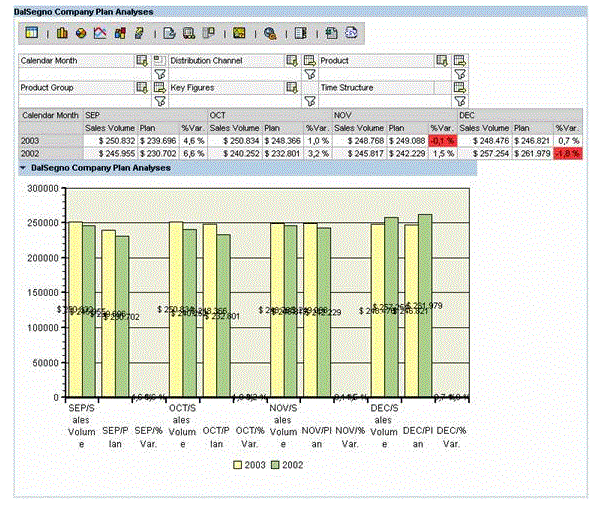
Task: Open filter funnel under Time Structure
Action: click(459, 101)
